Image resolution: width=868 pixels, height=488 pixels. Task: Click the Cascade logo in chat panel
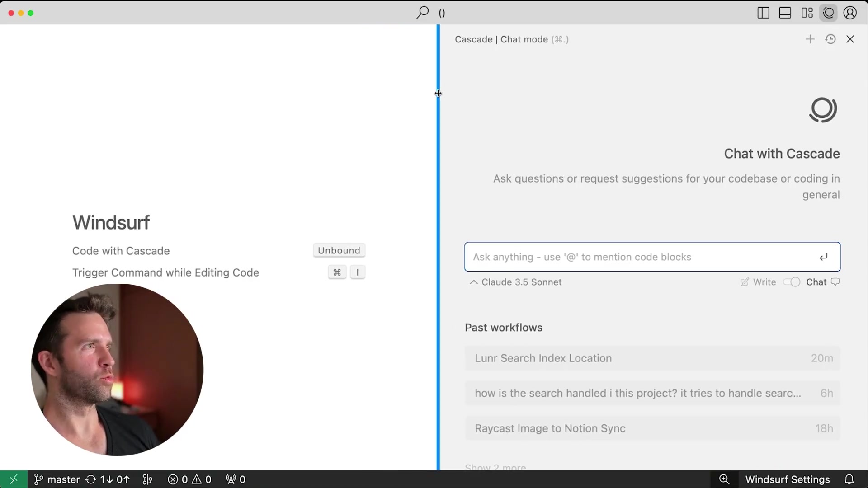[x=823, y=110]
